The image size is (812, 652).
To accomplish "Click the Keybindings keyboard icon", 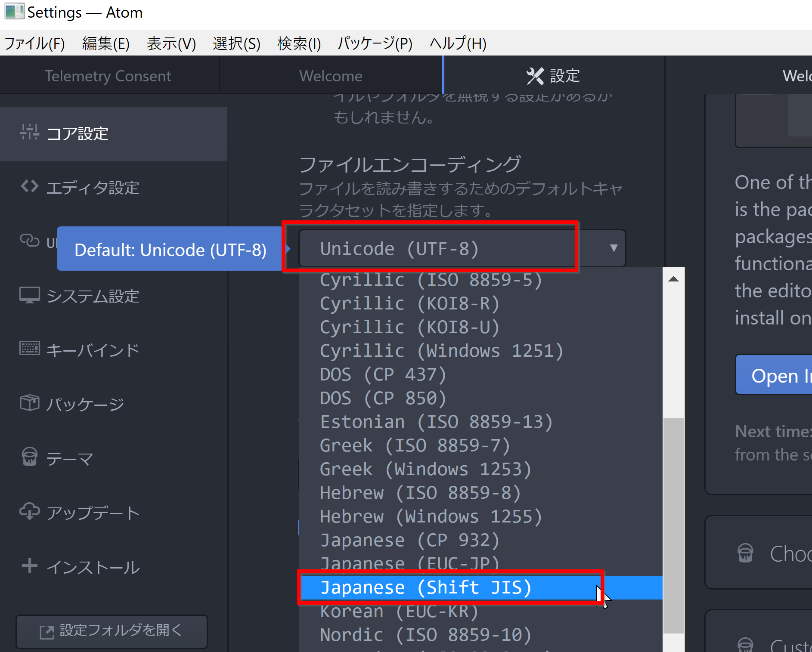I will click(x=30, y=348).
